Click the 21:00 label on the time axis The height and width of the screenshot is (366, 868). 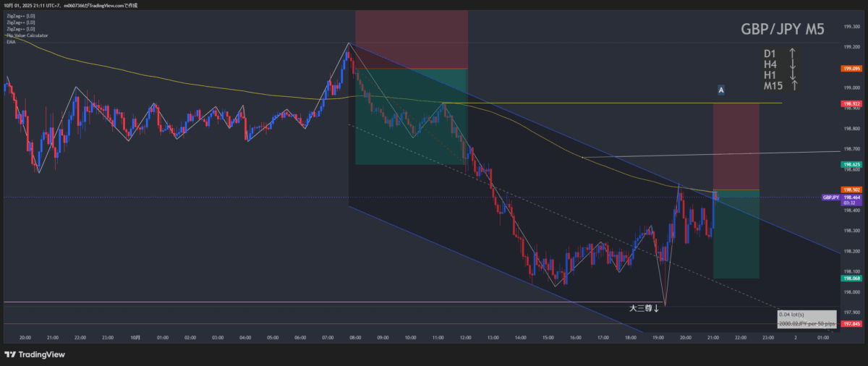713,337
